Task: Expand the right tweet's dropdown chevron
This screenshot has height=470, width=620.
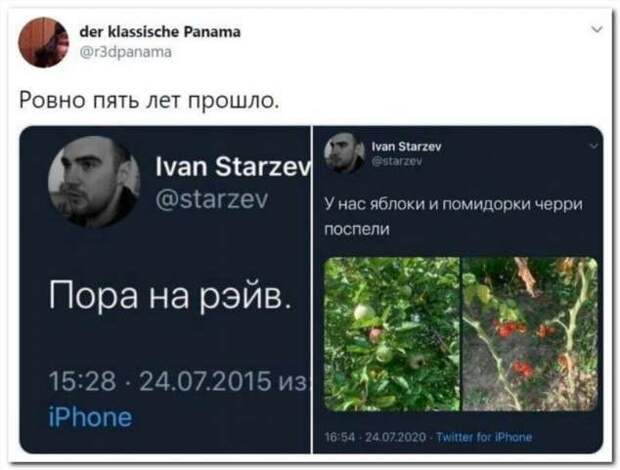Action: tap(594, 147)
